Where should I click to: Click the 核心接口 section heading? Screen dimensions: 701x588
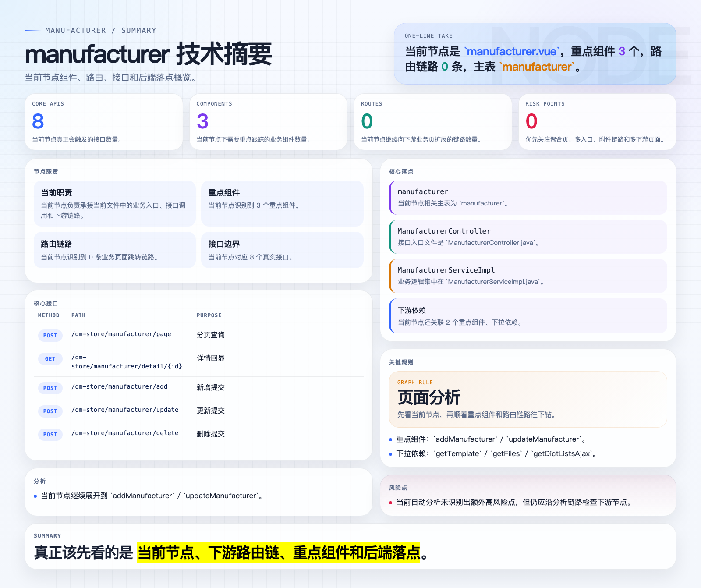46,303
